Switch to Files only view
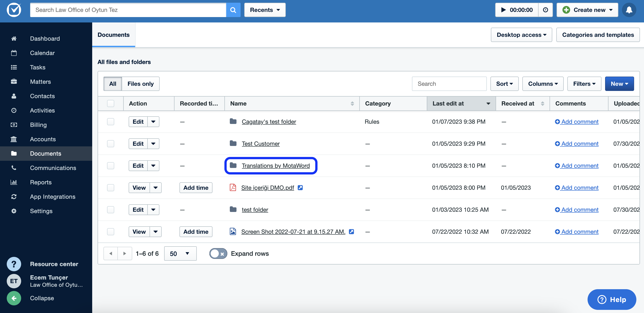Image resolution: width=644 pixels, height=313 pixels. tap(141, 84)
